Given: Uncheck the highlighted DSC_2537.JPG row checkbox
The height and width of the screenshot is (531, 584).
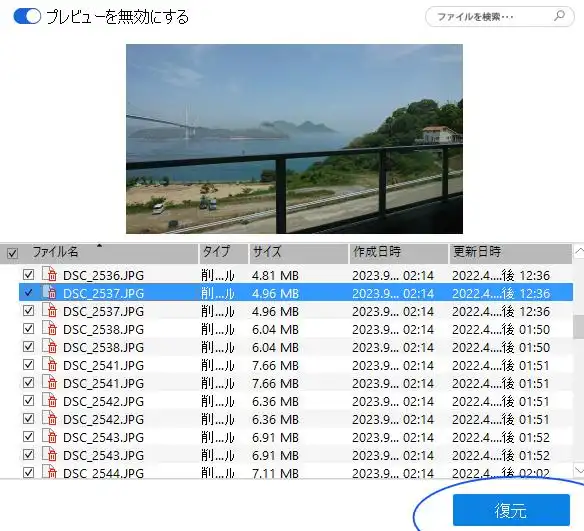Looking at the screenshot, I should click(x=28, y=293).
